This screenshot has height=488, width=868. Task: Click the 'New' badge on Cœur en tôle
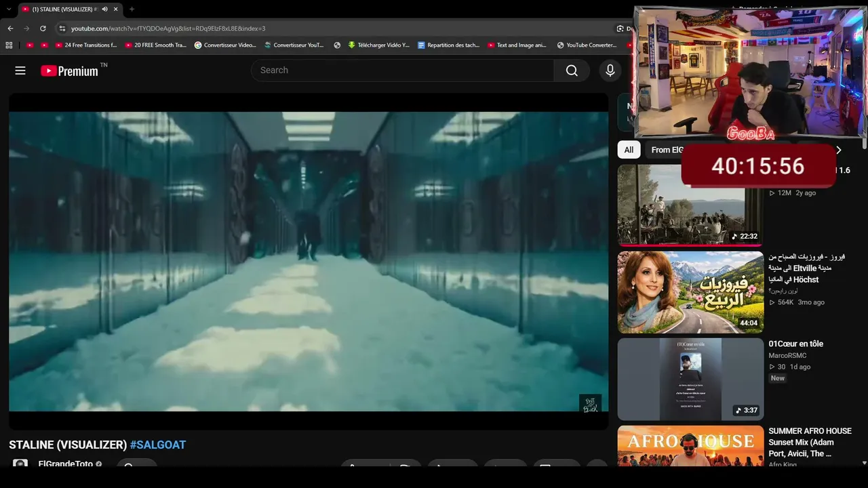pyautogui.click(x=778, y=378)
